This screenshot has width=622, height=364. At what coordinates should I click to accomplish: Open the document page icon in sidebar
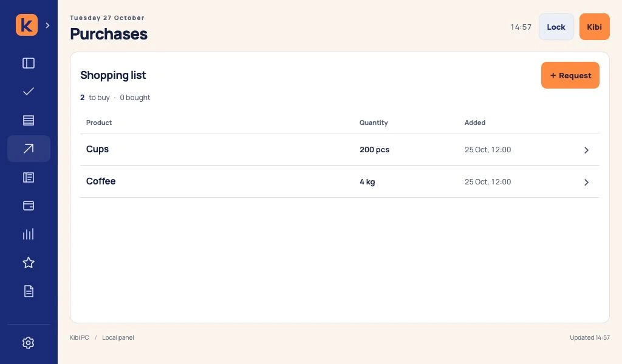(x=29, y=291)
